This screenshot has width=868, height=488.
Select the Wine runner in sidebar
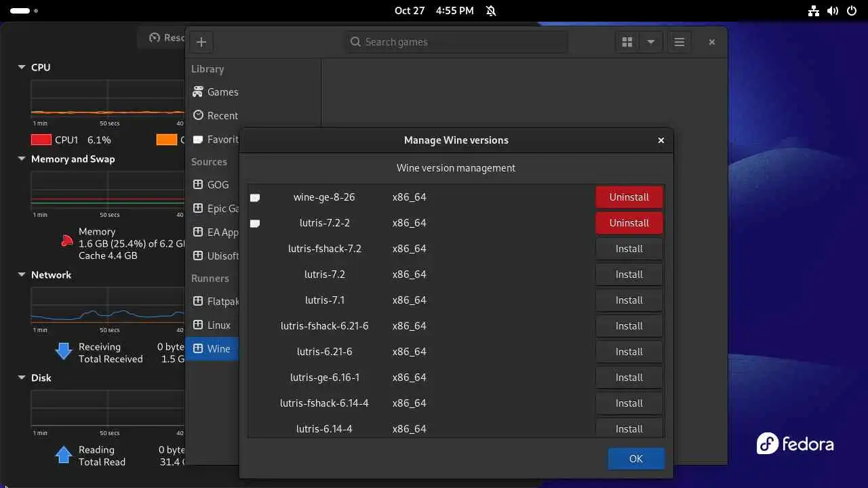(213, 349)
